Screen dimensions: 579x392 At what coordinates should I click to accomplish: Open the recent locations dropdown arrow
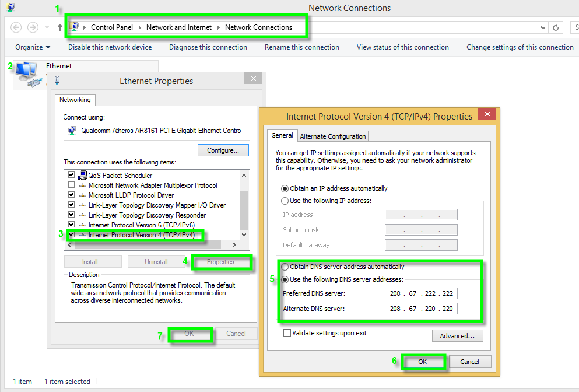(47, 27)
